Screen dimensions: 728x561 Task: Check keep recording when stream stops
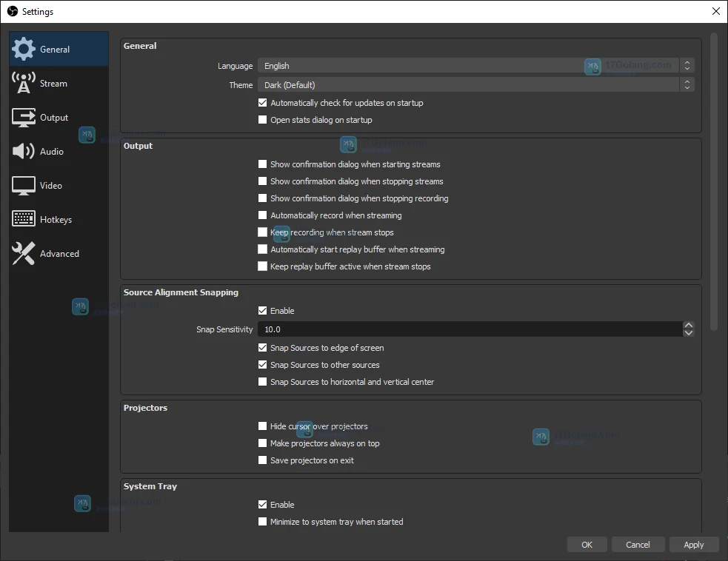tap(262, 232)
